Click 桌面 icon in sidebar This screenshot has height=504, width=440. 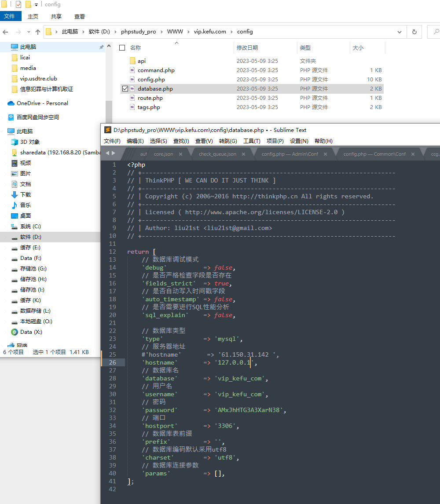point(15,215)
